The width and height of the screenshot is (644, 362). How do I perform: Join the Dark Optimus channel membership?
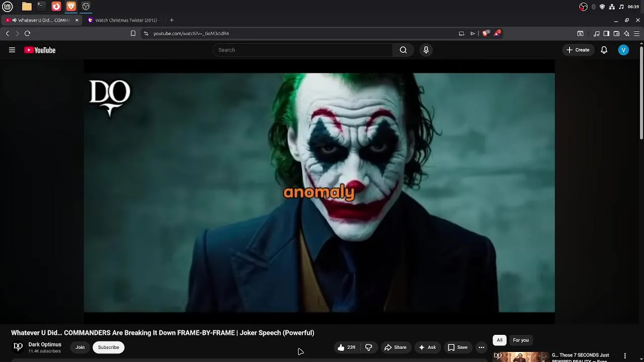[x=80, y=347]
